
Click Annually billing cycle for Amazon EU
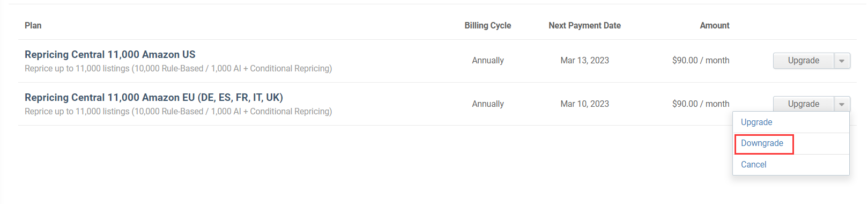487,104
